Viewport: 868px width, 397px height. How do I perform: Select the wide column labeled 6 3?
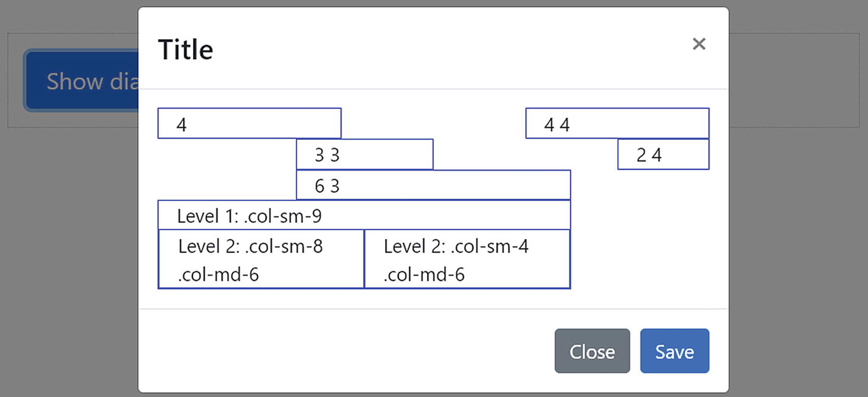(x=432, y=185)
